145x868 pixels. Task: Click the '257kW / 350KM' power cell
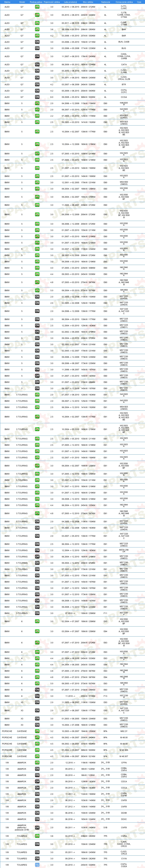(x=88, y=36)
